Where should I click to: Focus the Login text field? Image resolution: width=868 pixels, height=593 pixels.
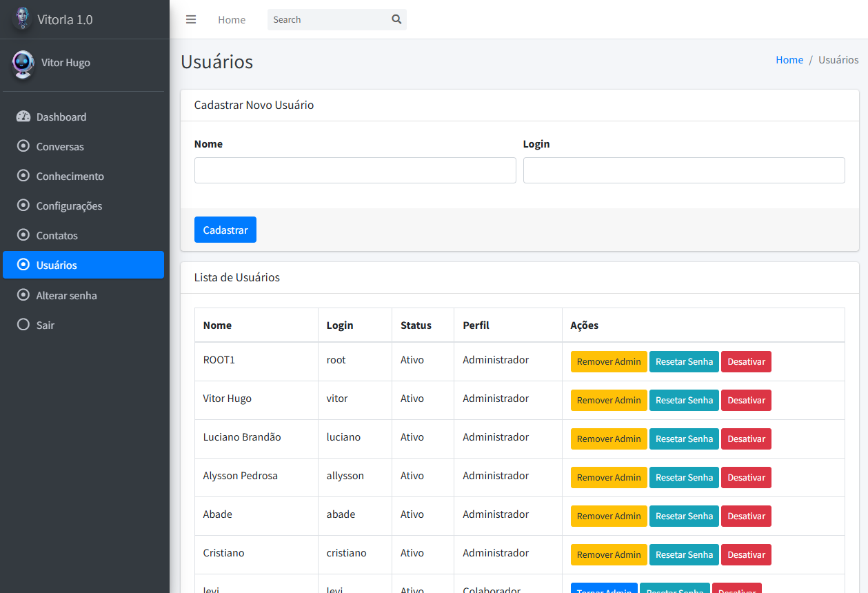[x=684, y=170]
